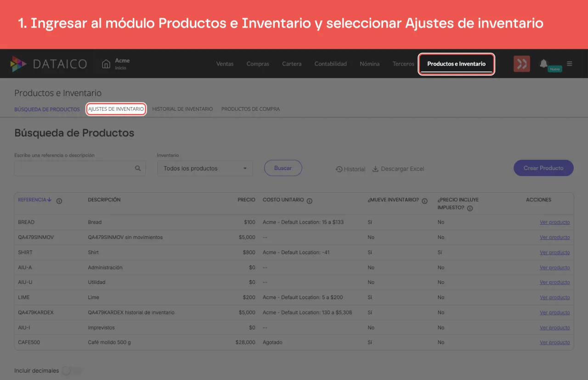Open the Terceros menu
Image resolution: width=588 pixels, height=380 pixels.
point(403,64)
